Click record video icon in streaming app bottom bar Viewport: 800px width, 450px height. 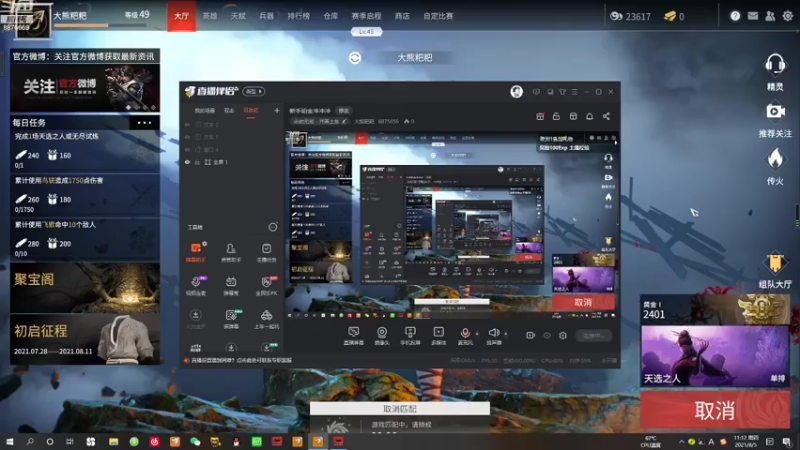click(x=531, y=335)
